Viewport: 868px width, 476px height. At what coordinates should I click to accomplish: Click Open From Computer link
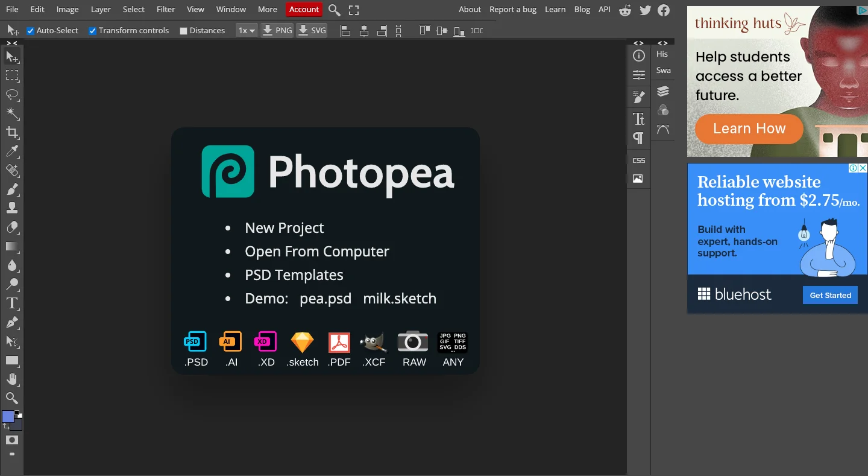pos(317,252)
